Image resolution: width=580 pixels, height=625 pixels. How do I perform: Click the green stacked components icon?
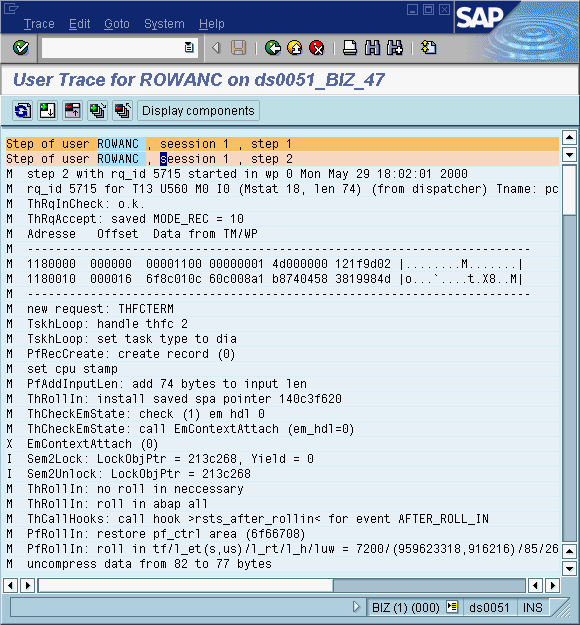pos(98,110)
